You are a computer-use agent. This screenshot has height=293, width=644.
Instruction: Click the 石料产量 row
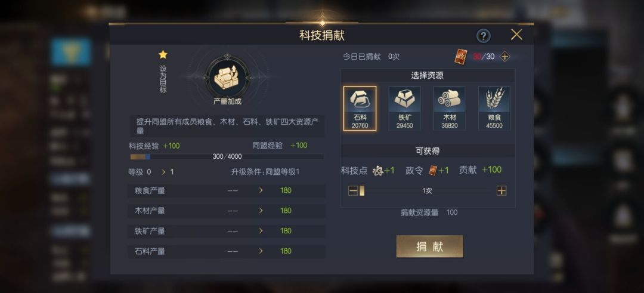point(227,251)
